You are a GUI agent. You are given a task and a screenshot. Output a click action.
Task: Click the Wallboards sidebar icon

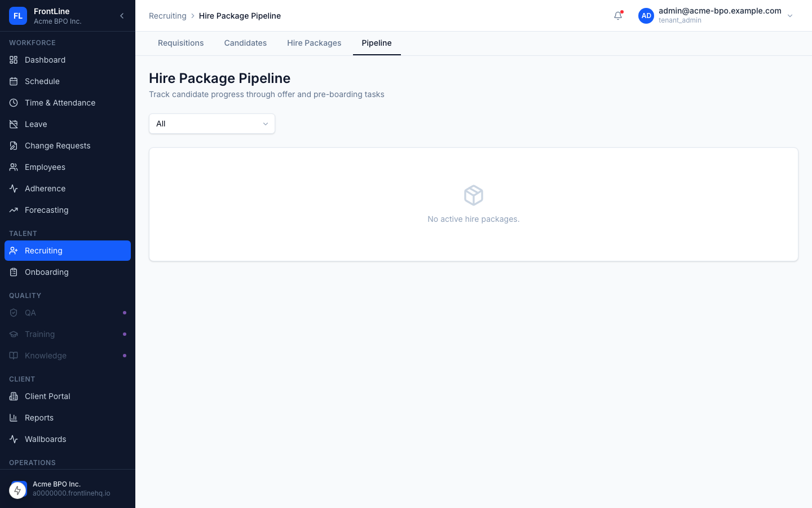coord(14,439)
